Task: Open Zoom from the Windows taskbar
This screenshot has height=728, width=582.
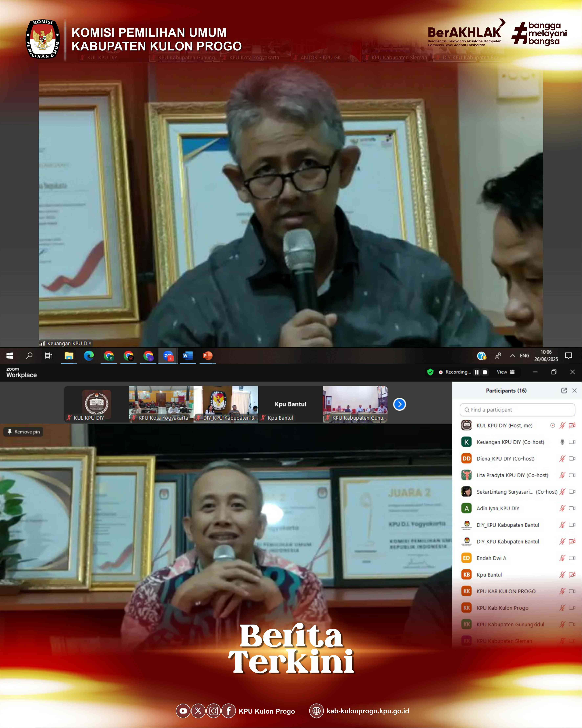Action: (x=168, y=356)
